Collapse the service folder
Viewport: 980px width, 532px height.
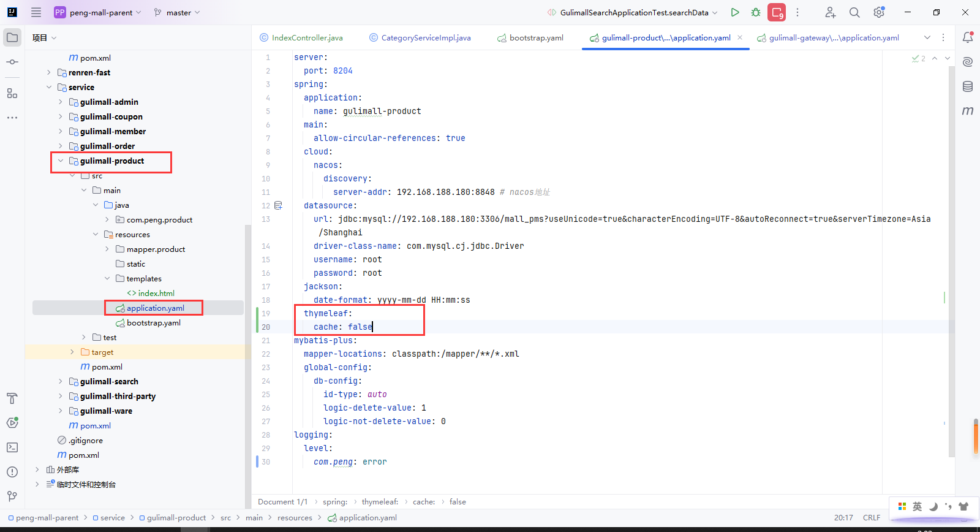click(x=49, y=87)
